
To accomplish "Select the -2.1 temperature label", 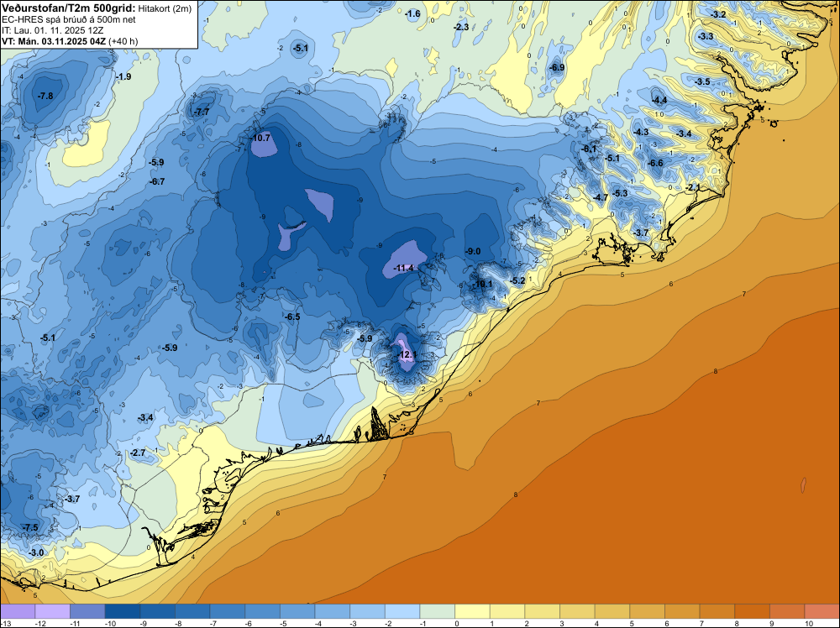I will (693, 187).
